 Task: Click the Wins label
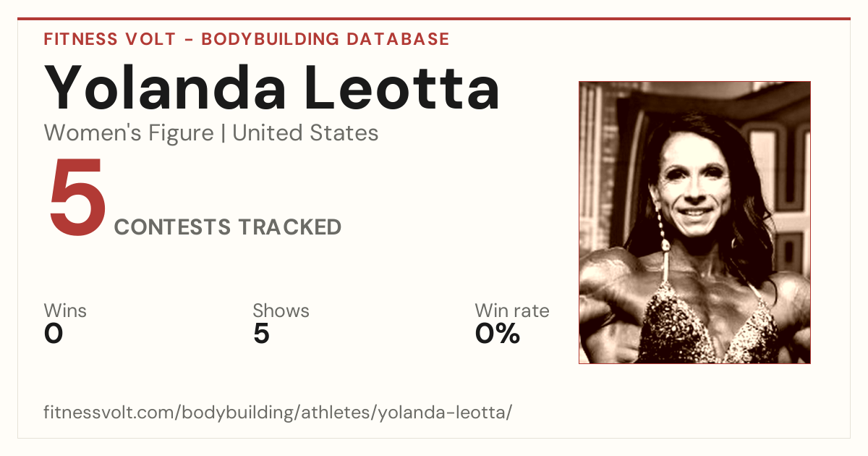65,311
